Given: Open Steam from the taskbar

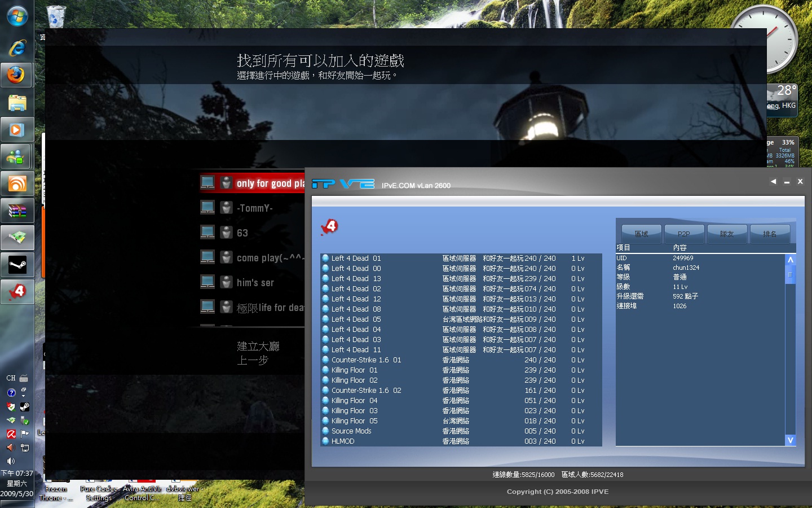Looking at the screenshot, I should click(17, 265).
